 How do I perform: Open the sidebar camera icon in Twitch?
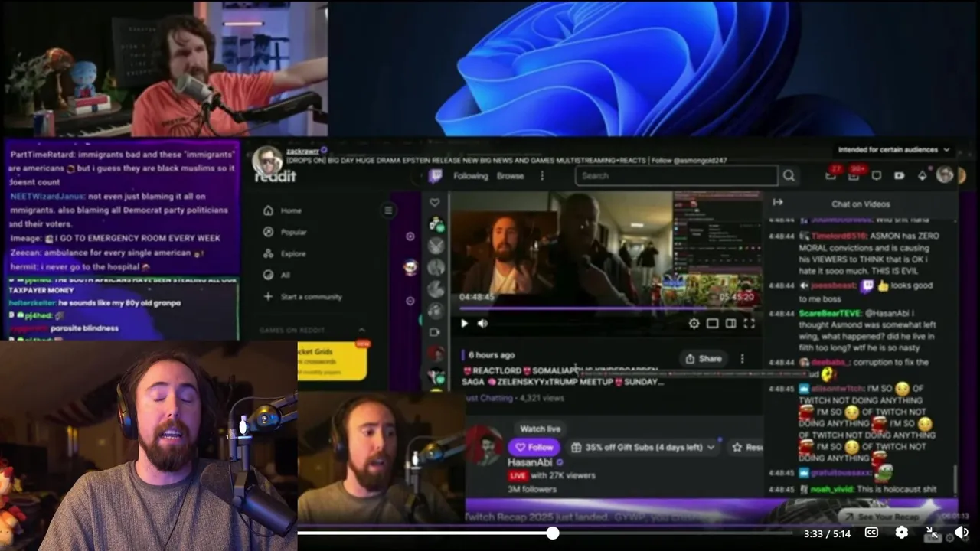click(x=435, y=331)
